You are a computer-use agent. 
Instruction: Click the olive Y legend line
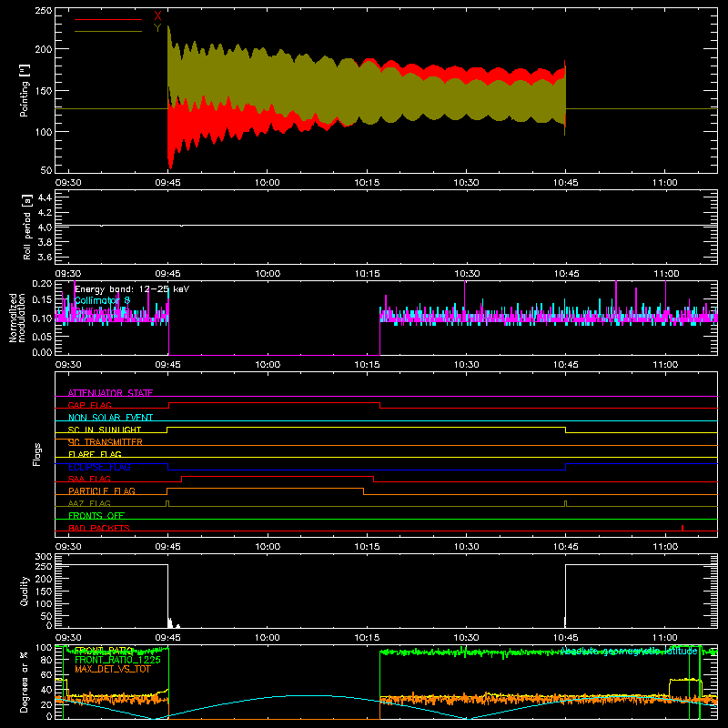(108, 32)
